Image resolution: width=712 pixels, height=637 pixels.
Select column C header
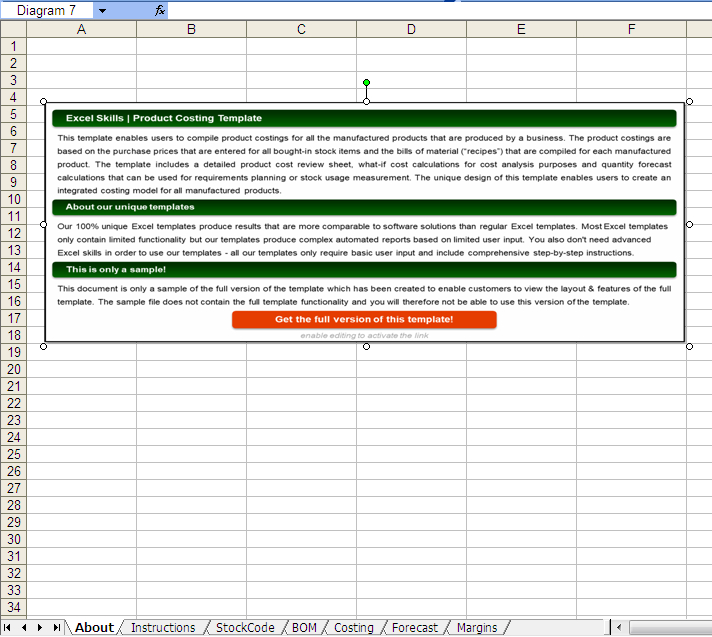[x=302, y=29]
